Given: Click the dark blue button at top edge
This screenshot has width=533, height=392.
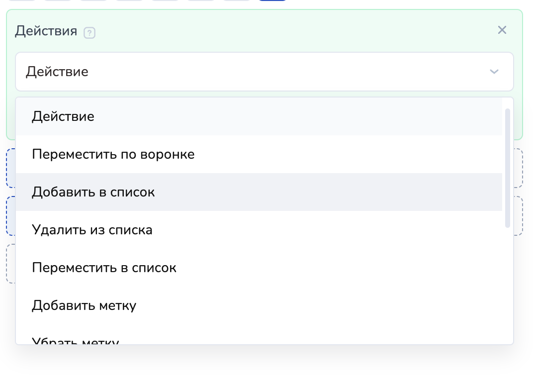Looking at the screenshot, I should tap(272, 0).
